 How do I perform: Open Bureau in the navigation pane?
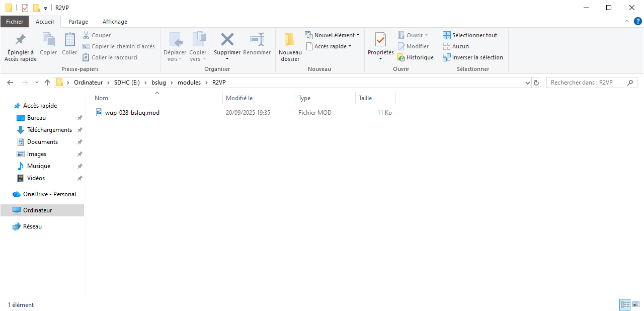36,118
